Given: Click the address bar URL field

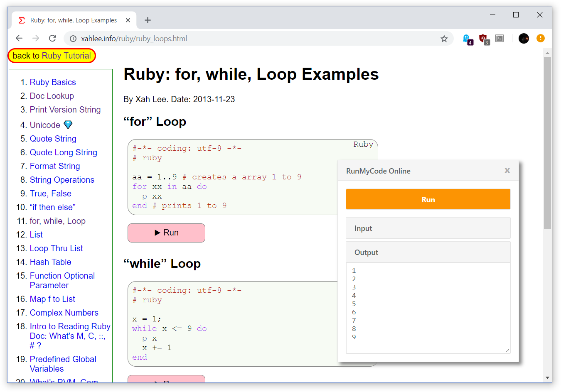Looking at the screenshot, I should click(x=258, y=39).
